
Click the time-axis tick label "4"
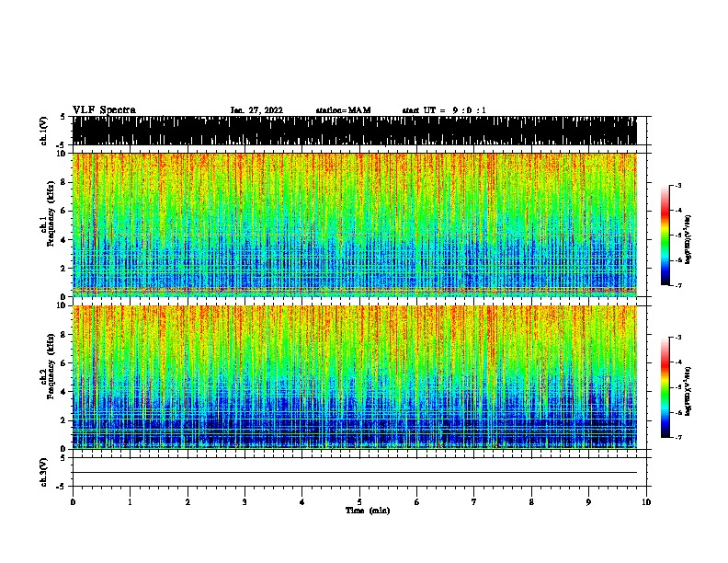(301, 502)
